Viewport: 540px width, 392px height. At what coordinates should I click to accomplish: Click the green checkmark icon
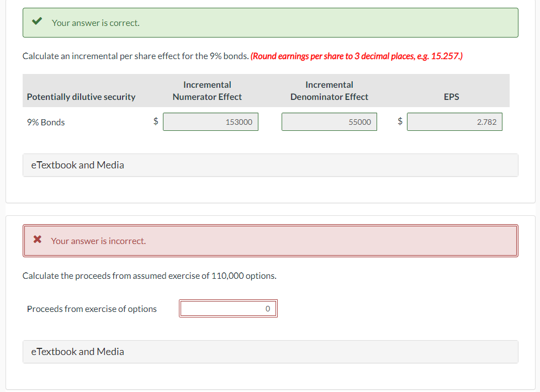(37, 22)
